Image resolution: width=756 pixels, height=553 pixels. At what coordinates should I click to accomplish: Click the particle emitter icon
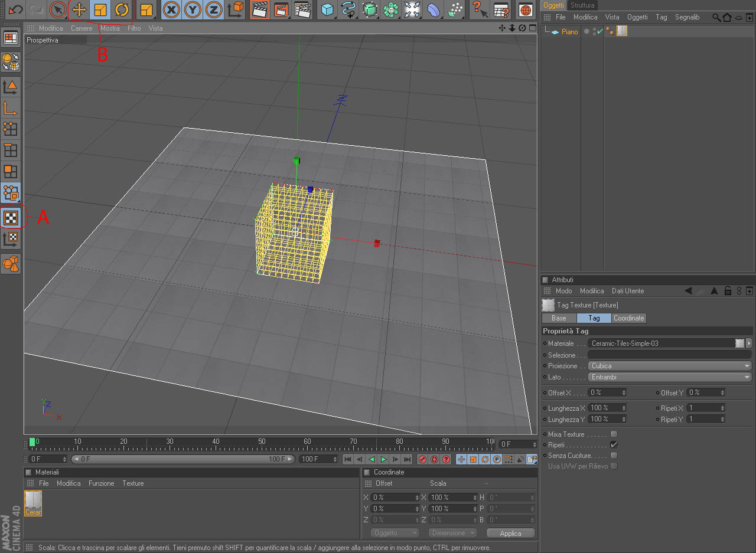455,9
